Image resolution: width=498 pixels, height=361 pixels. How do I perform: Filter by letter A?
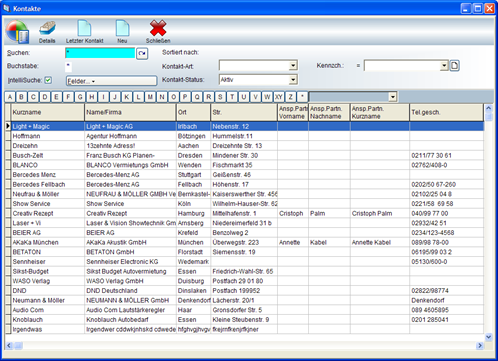[x=10, y=97]
